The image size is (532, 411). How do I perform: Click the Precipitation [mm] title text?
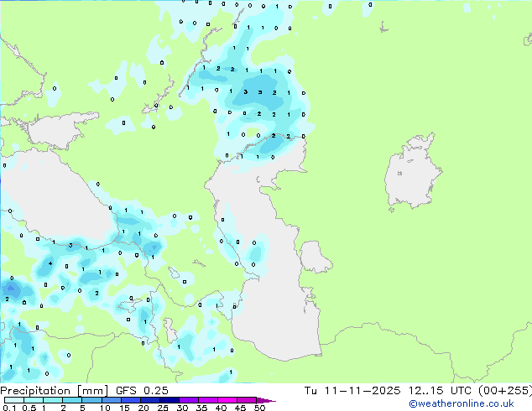point(55,391)
